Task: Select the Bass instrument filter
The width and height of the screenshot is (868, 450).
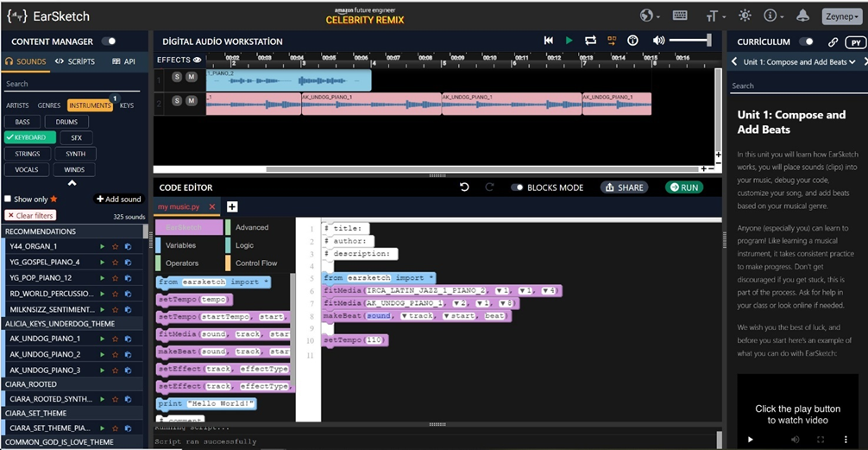Action: point(22,122)
